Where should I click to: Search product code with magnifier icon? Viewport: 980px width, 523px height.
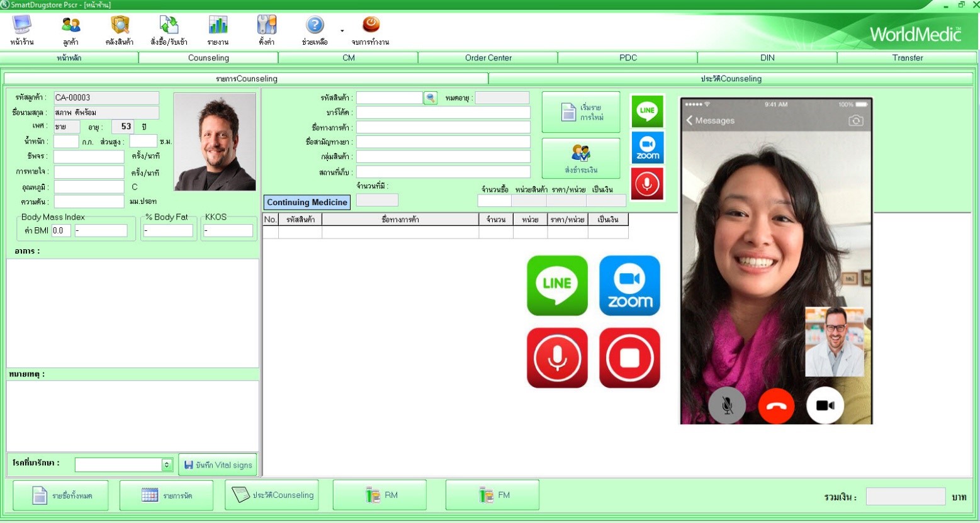point(431,98)
